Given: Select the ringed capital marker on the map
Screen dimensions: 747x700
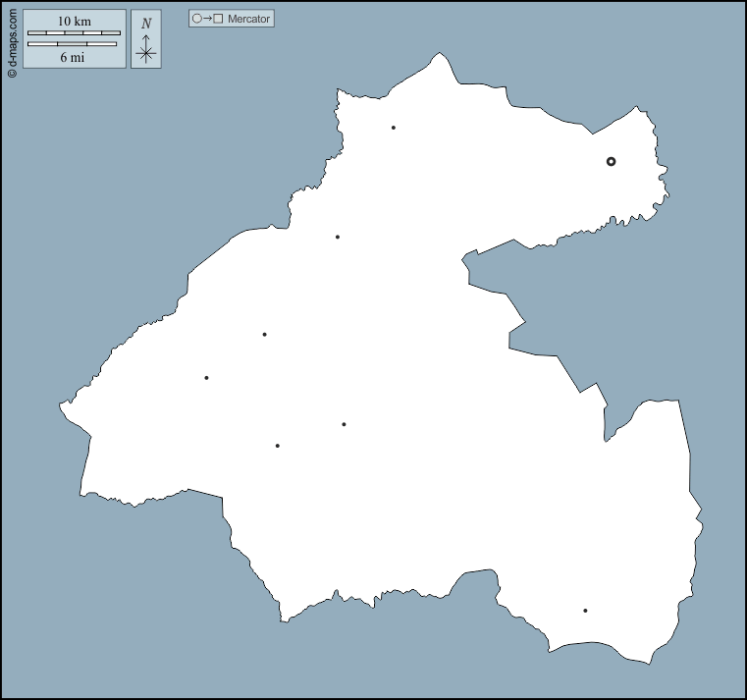Looking at the screenshot, I should pos(611,161).
